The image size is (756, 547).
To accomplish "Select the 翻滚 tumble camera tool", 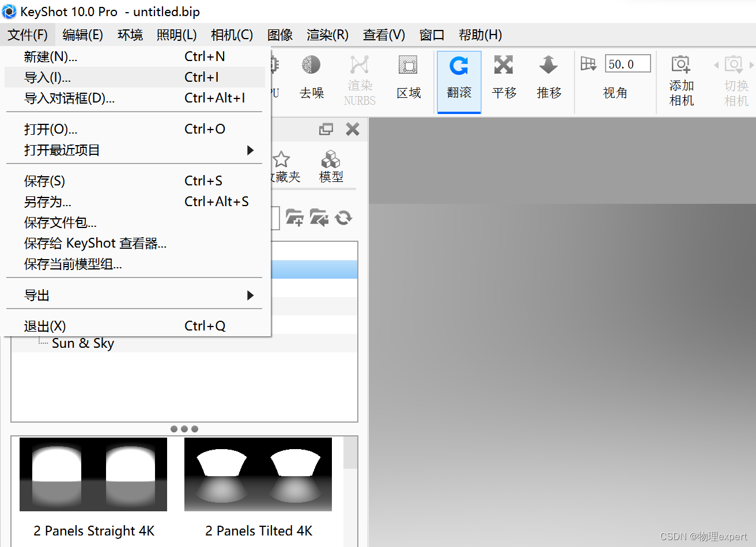I will pos(459,81).
